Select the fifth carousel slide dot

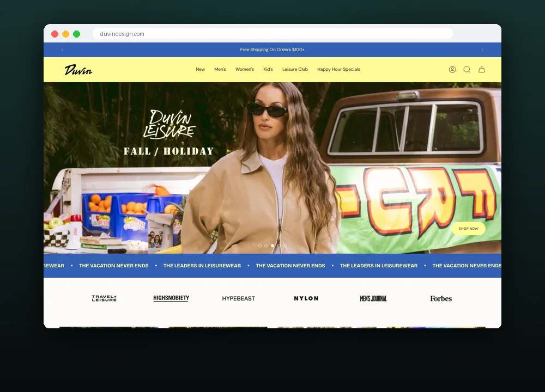(x=286, y=246)
